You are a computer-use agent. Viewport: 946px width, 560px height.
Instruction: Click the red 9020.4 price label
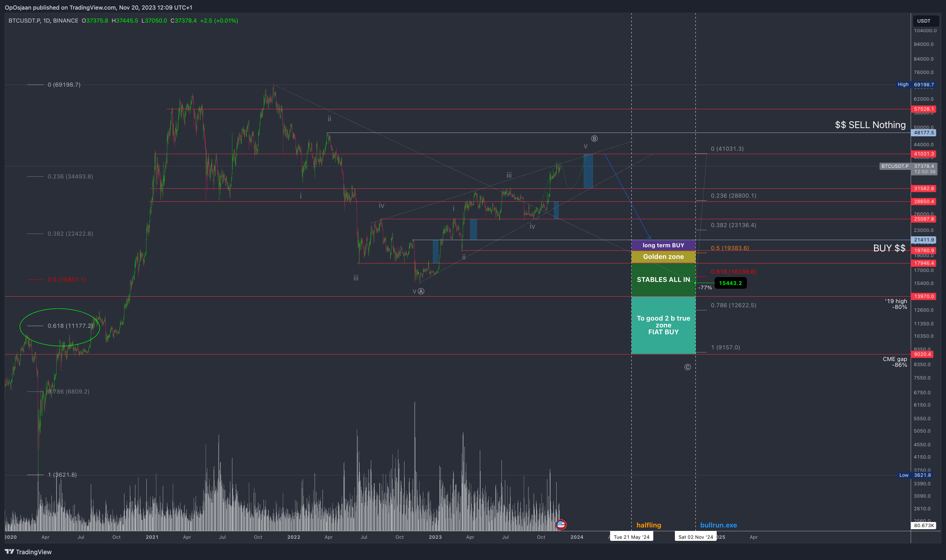point(922,354)
